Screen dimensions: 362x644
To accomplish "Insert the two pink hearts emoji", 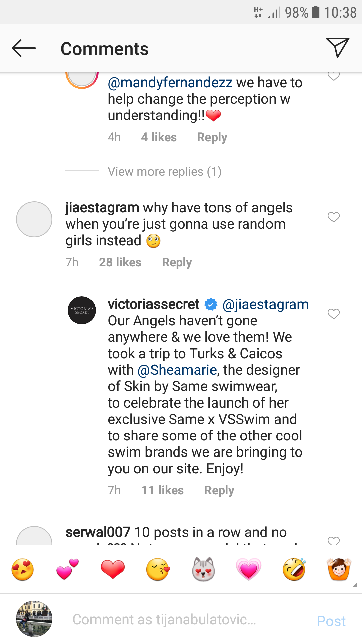I will pyautogui.click(x=67, y=570).
